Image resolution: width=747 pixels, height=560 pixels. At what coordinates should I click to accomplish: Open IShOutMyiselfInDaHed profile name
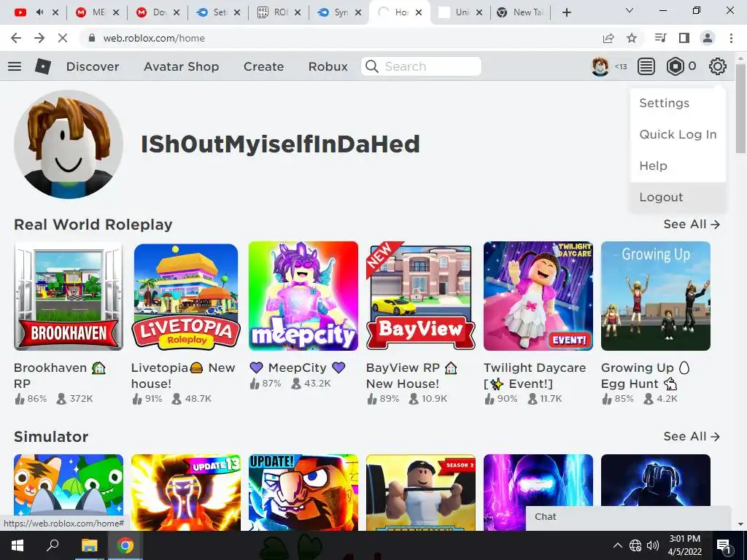280,144
